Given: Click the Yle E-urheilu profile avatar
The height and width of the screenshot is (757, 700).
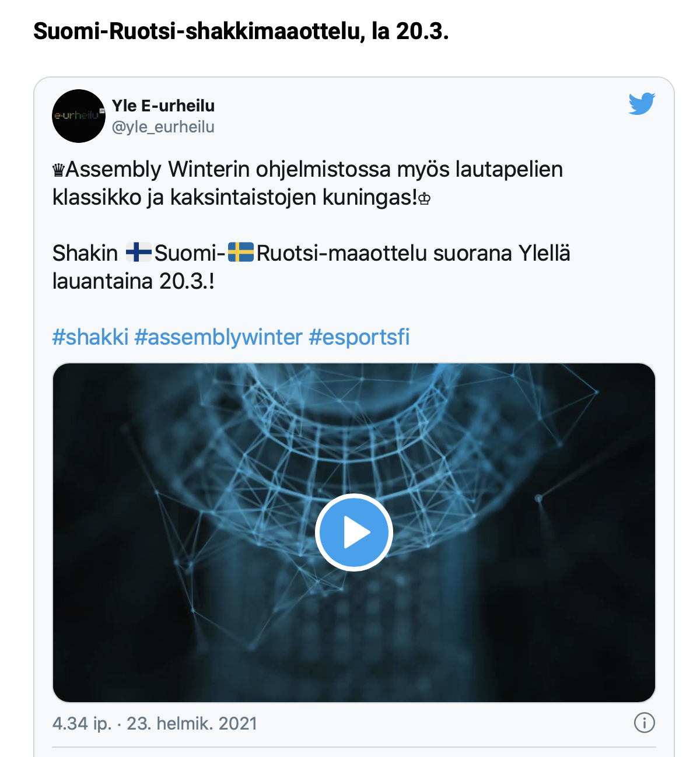Looking at the screenshot, I should point(79,116).
